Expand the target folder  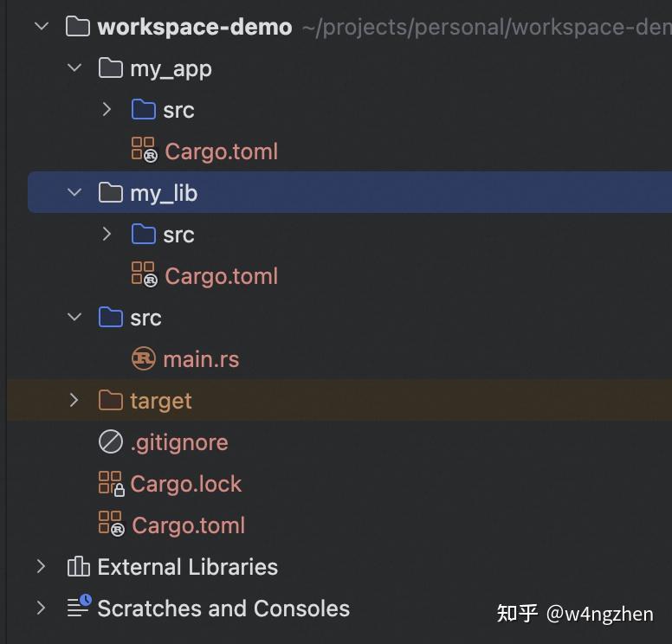74,400
